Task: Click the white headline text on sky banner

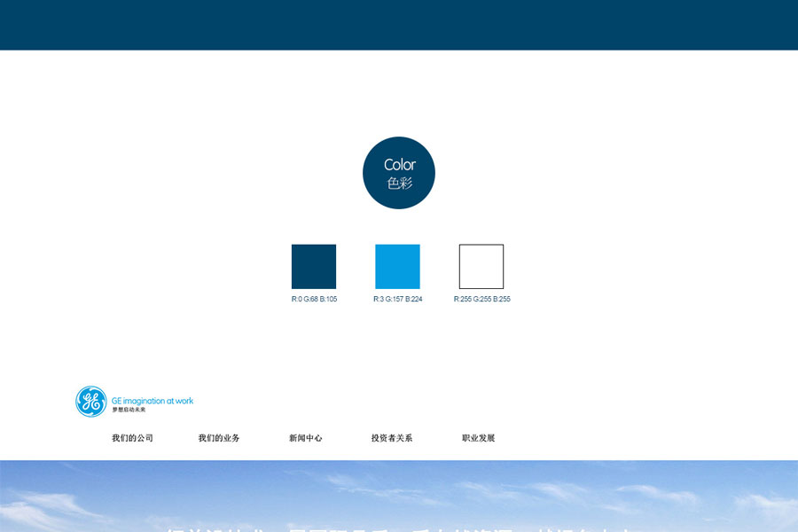Action: [399, 528]
